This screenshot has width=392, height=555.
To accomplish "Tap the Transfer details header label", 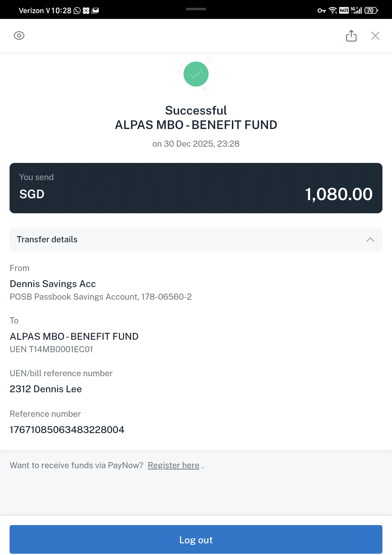I will point(47,239).
